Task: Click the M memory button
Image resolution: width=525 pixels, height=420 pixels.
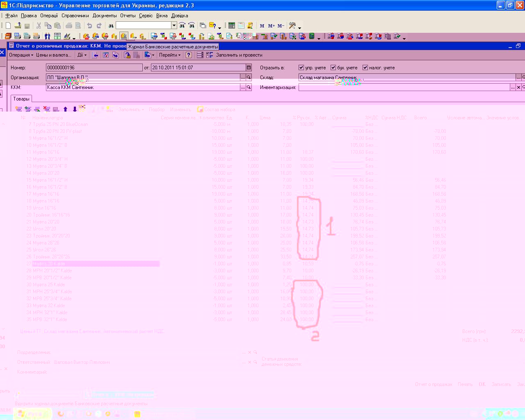Action: (262, 25)
